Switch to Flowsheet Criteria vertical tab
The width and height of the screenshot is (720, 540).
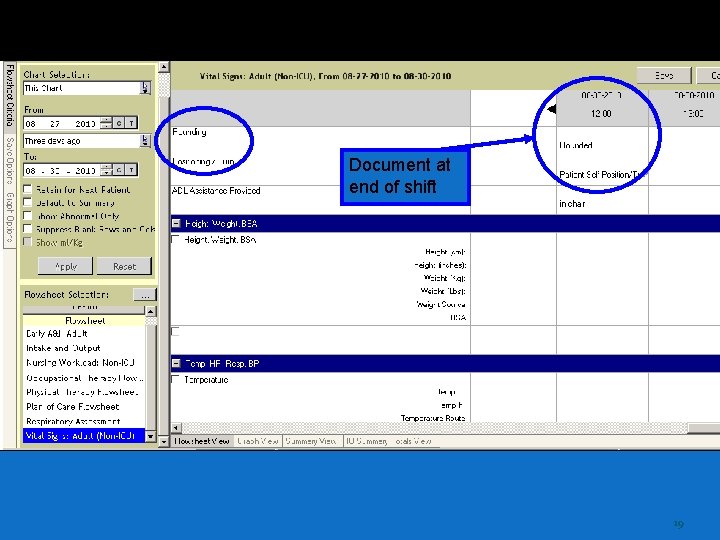click(10, 96)
